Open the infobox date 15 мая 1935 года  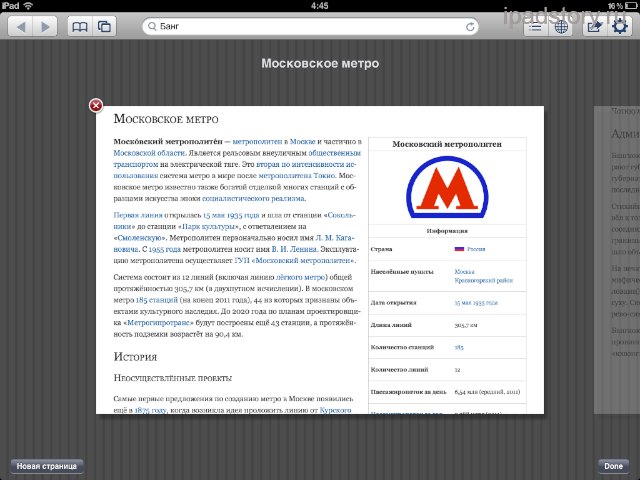point(476,303)
